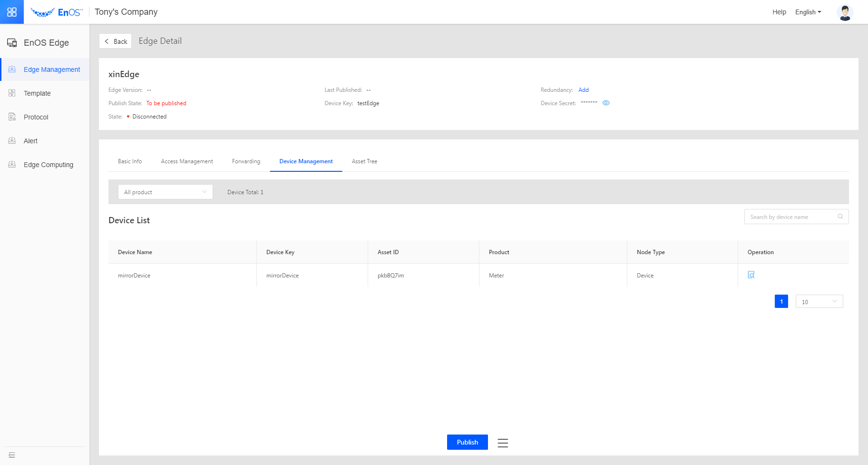Go back using the Back button
The height and width of the screenshot is (465, 868).
[x=116, y=41]
